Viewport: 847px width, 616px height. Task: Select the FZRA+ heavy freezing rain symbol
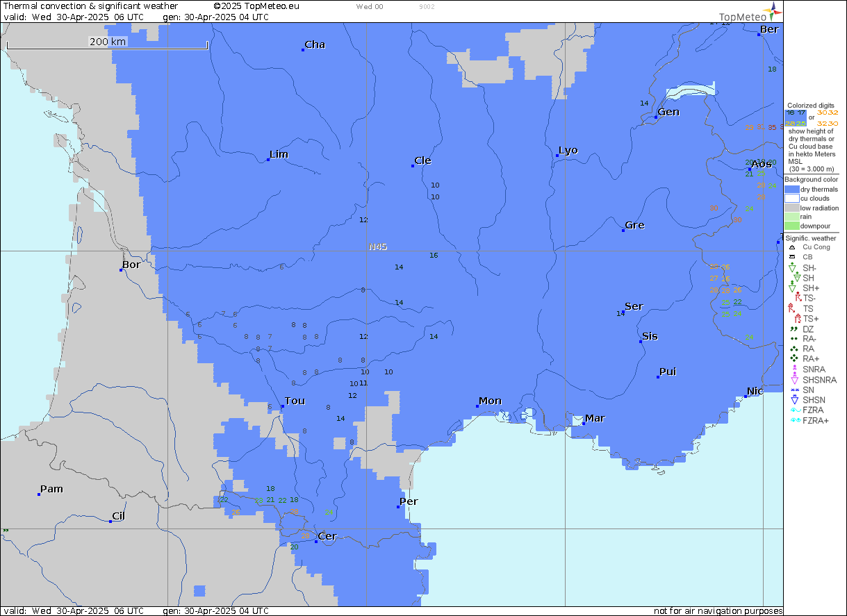[796, 420]
